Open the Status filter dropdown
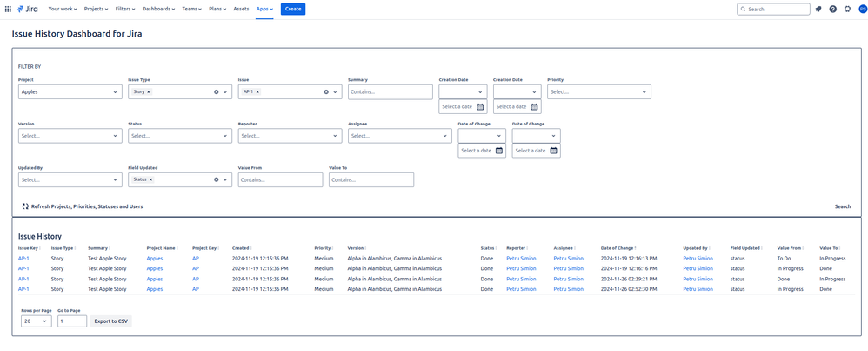868x351 pixels. (x=180, y=136)
